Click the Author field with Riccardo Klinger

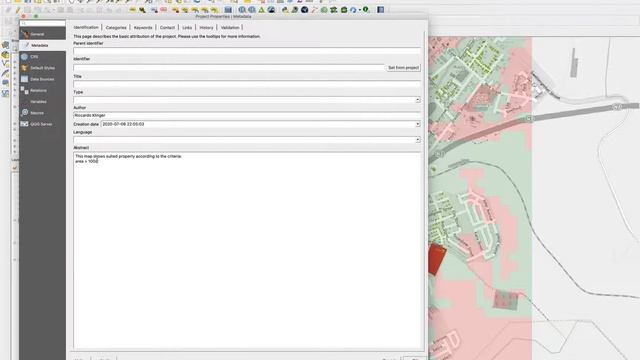[247, 116]
